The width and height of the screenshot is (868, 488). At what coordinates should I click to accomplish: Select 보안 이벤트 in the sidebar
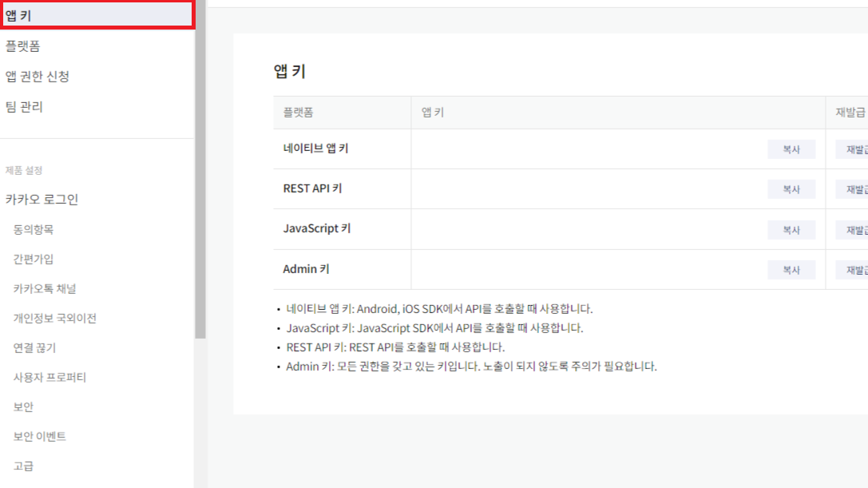(x=39, y=437)
